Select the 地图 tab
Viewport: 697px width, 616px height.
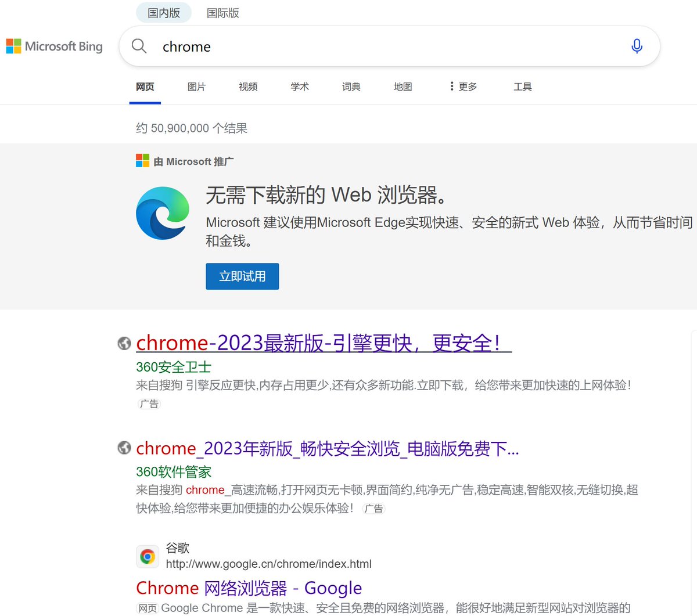[403, 87]
